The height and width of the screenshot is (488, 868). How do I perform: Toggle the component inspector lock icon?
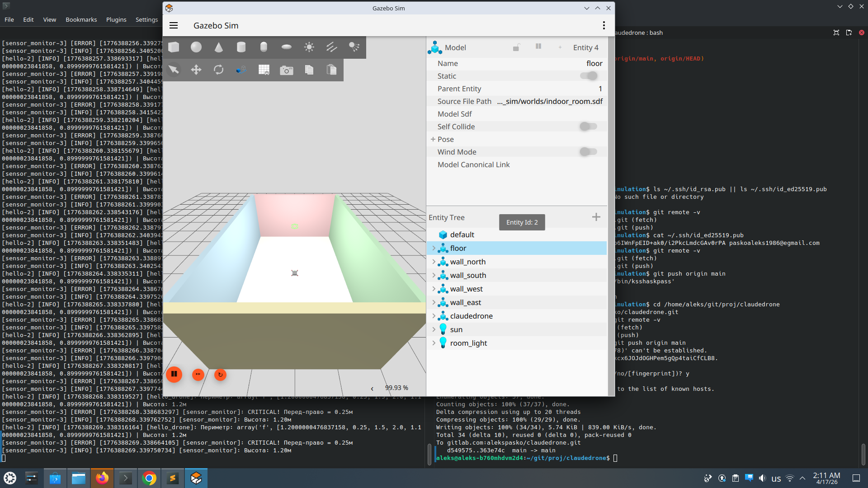516,47
